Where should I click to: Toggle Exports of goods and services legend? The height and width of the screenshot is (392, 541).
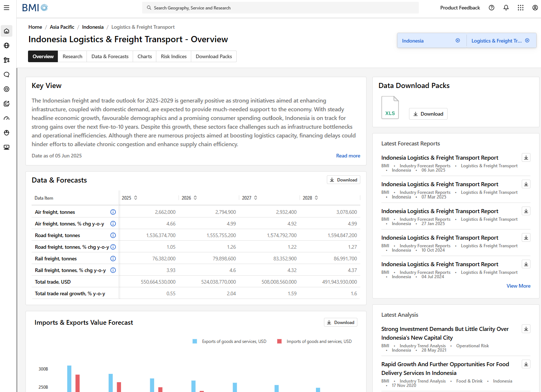tap(195, 341)
